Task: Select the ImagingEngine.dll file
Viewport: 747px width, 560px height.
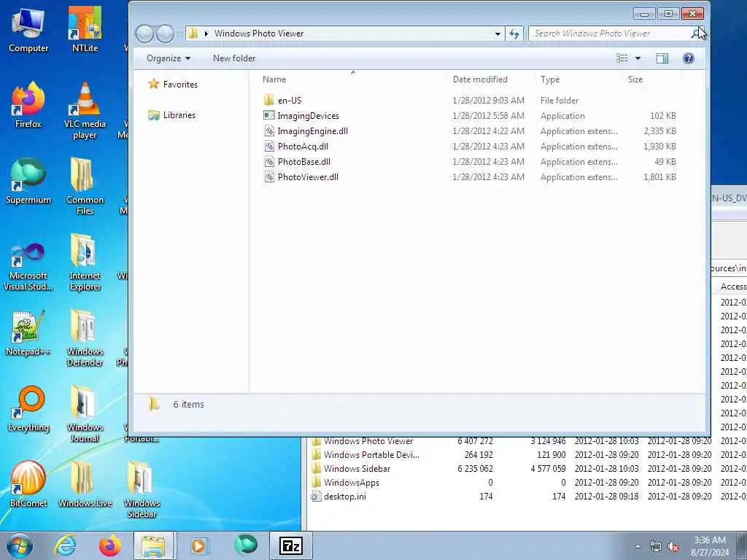Action: (x=469, y=131)
